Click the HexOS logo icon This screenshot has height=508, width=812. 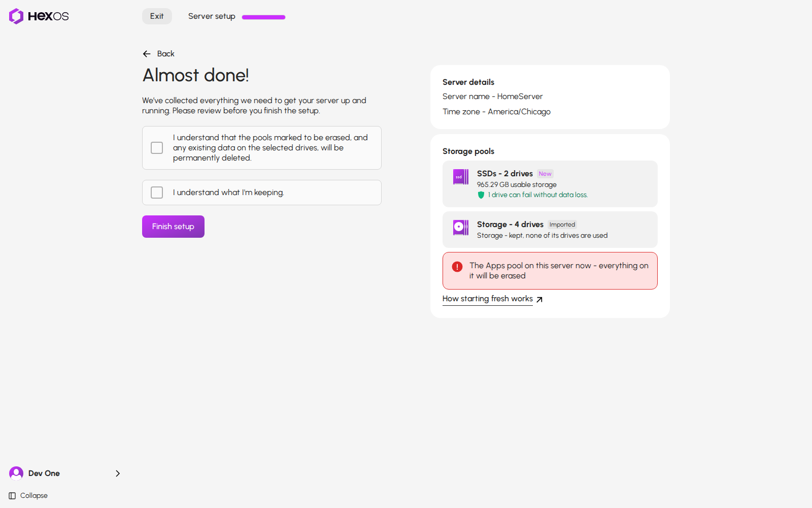(x=16, y=16)
